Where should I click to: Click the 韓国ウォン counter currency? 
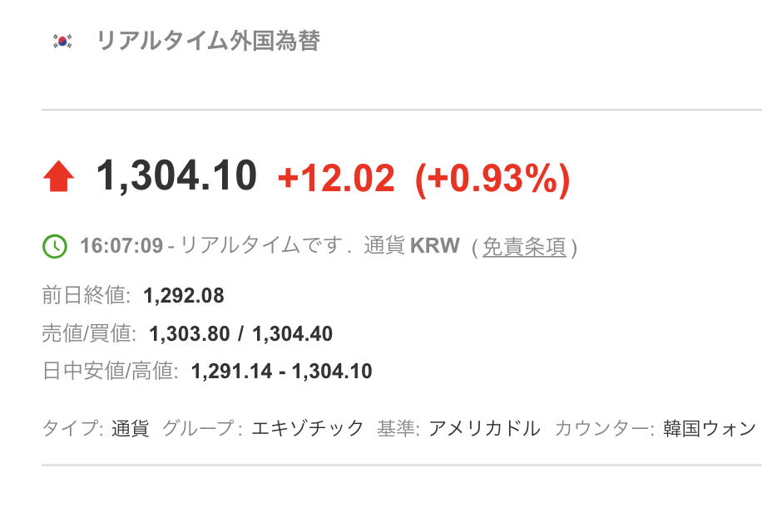[710, 429]
